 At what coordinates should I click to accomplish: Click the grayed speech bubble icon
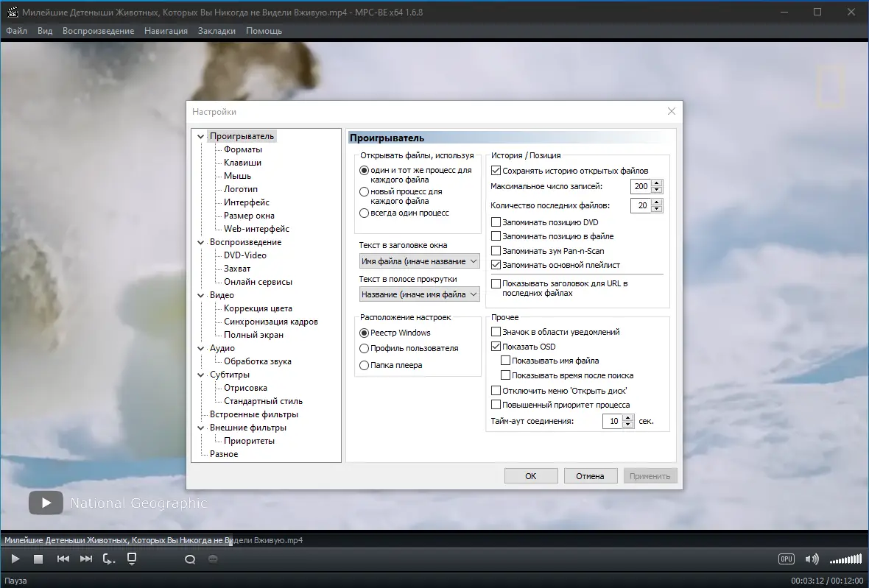[x=213, y=559]
